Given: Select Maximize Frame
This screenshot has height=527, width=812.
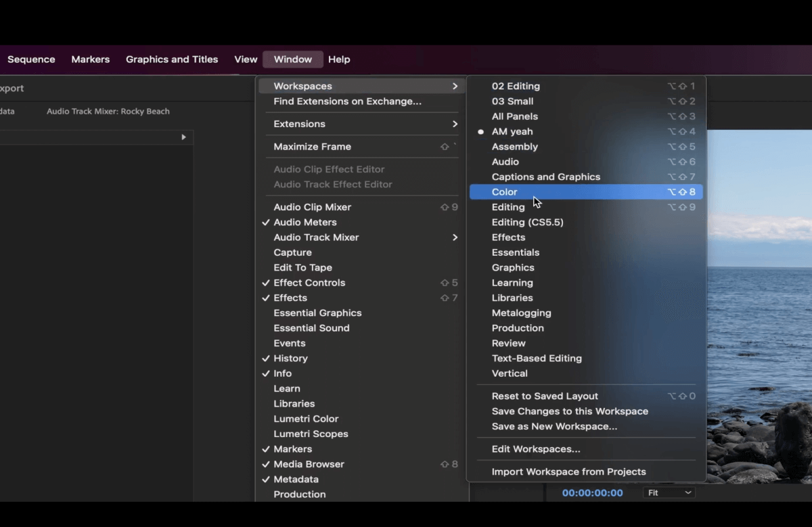Looking at the screenshot, I should point(361,147).
